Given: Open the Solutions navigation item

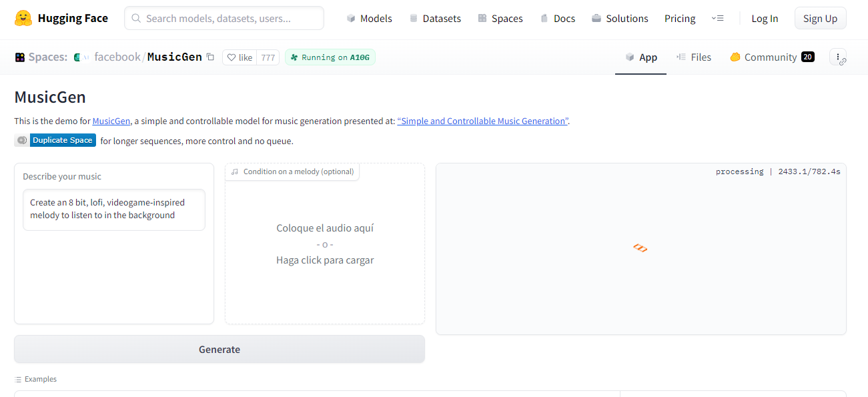Looking at the screenshot, I should (x=620, y=19).
